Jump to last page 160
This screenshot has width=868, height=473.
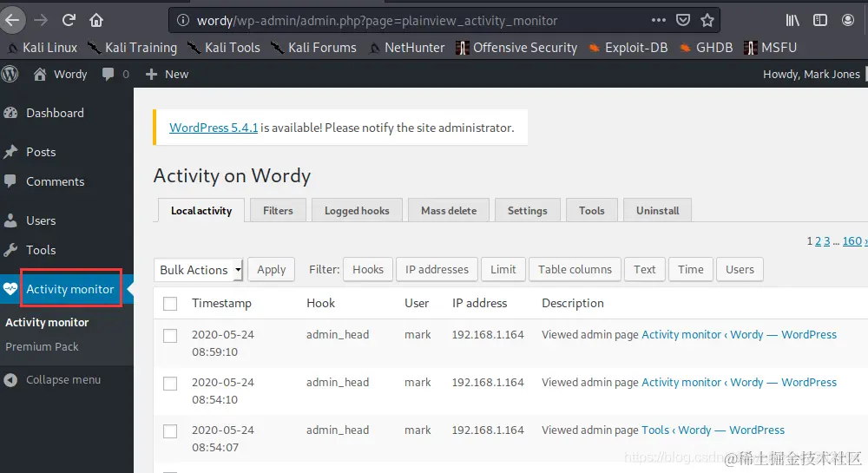coord(852,241)
